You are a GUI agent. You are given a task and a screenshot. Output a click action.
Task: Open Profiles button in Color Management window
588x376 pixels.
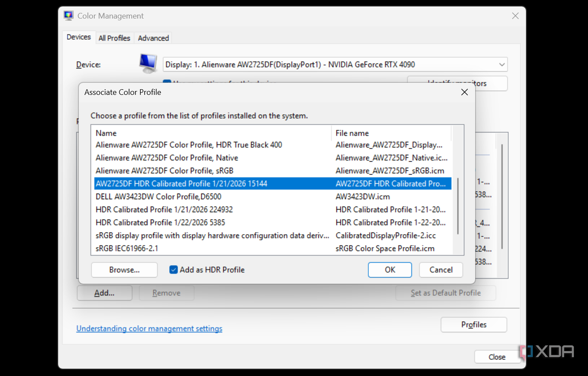click(x=474, y=325)
